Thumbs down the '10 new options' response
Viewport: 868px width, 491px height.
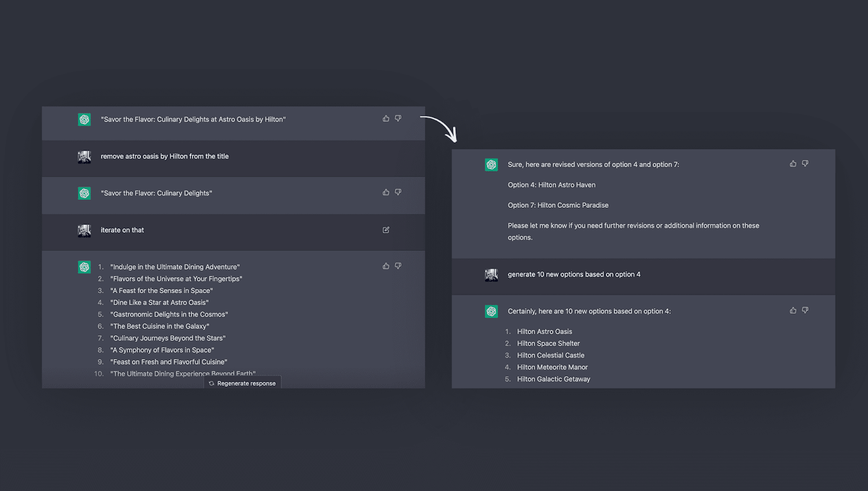(805, 310)
